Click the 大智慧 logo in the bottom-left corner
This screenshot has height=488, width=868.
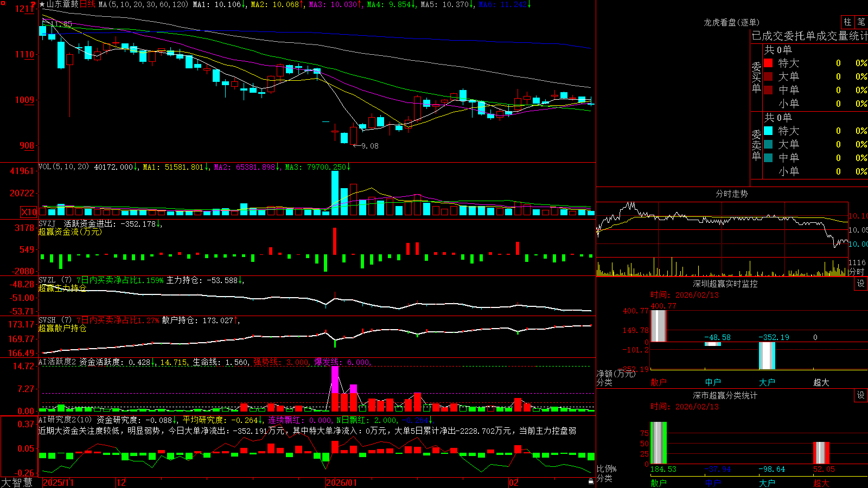[17, 483]
